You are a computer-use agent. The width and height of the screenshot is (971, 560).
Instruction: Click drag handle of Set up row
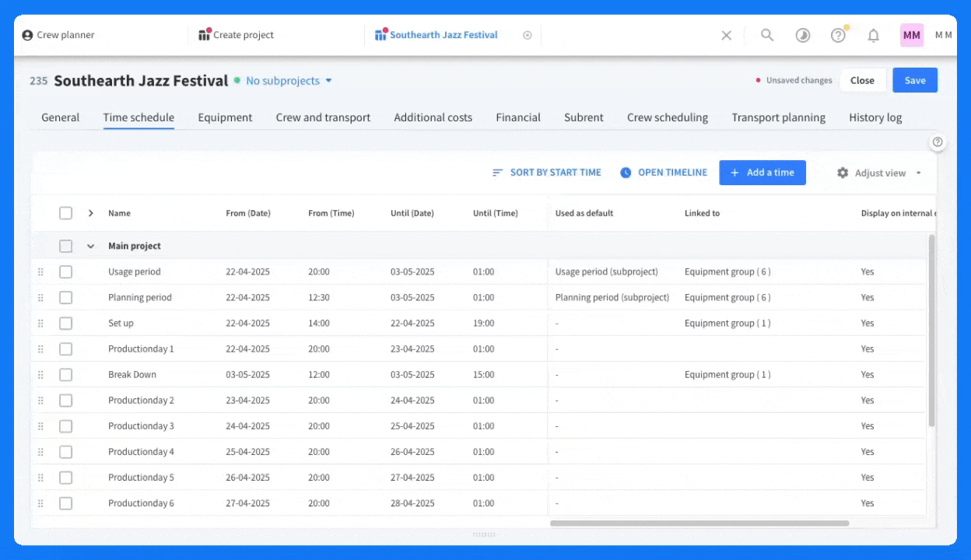pos(40,324)
